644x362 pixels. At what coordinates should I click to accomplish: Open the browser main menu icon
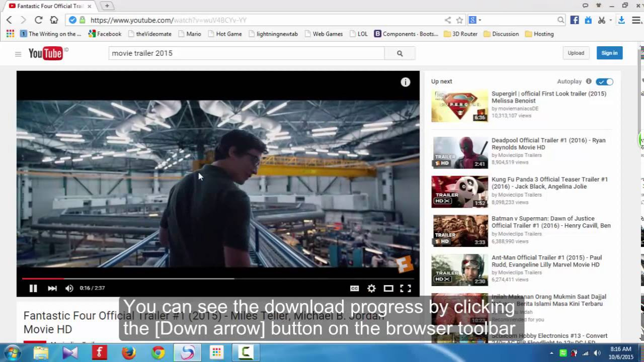point(636,20)
